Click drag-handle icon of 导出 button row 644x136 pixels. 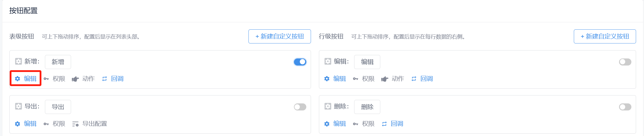tap(19, 106)
